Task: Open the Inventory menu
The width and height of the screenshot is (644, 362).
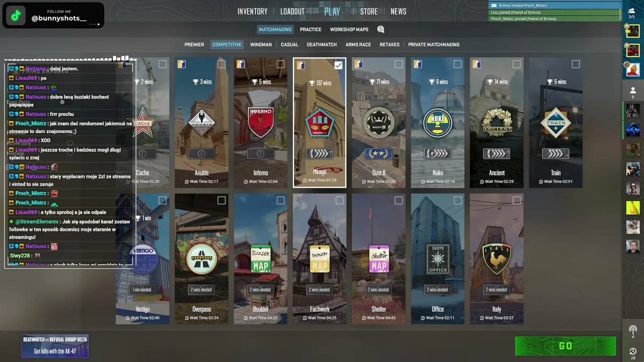Action: [x=253, y=12]
